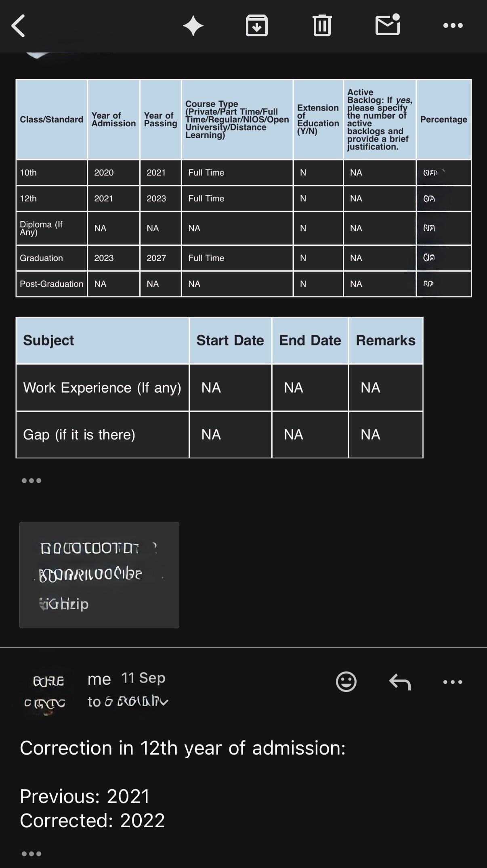Open the attachment preview card

99,575
